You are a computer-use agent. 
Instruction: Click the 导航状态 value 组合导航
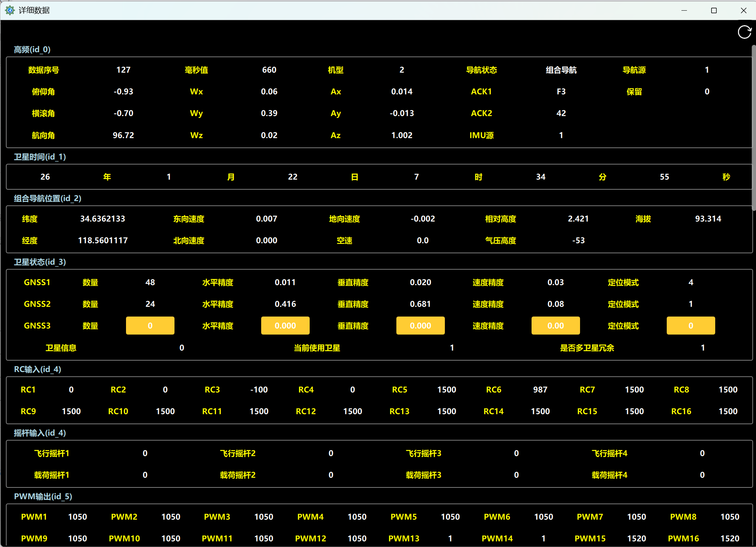(561, 70)
